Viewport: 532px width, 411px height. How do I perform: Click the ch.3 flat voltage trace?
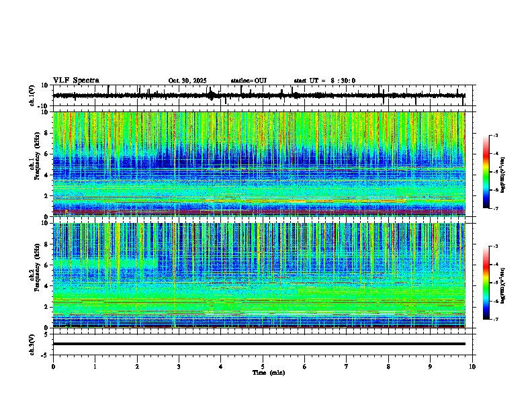coord(259,344)
